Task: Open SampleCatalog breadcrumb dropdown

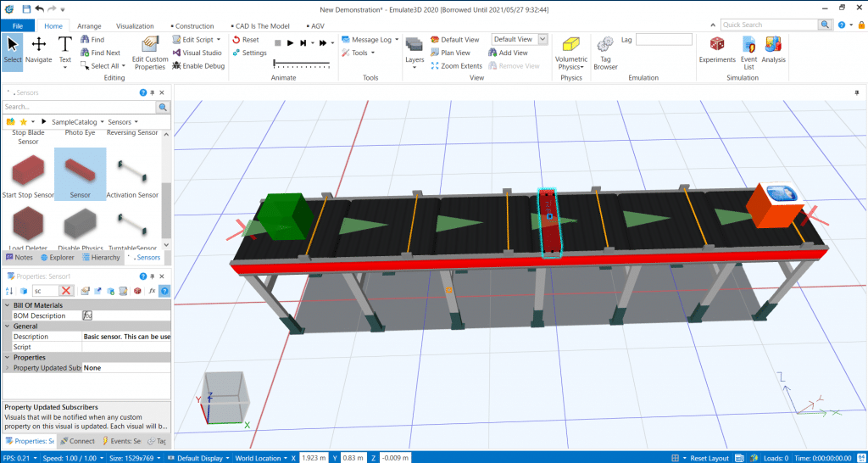Action: [x=102, y=121]
